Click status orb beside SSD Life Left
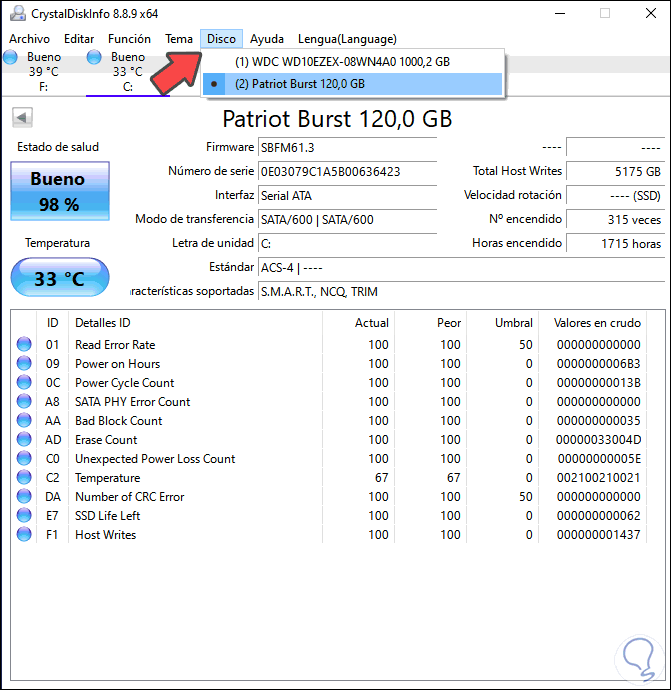Screen dimensions: 671x690 (x=24, y=515)
